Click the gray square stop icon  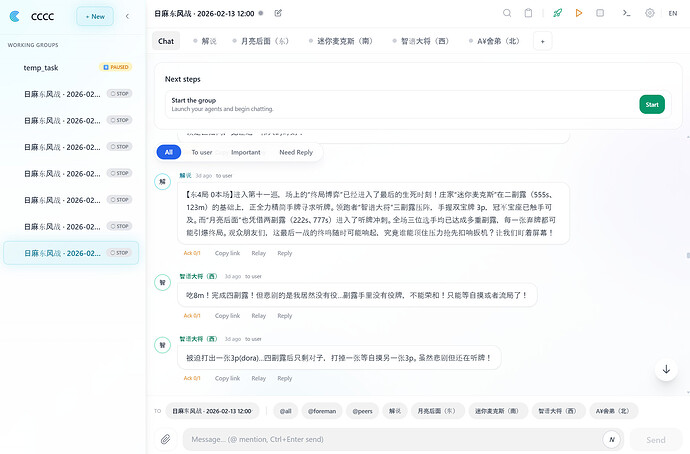click(x=600, y=13)
